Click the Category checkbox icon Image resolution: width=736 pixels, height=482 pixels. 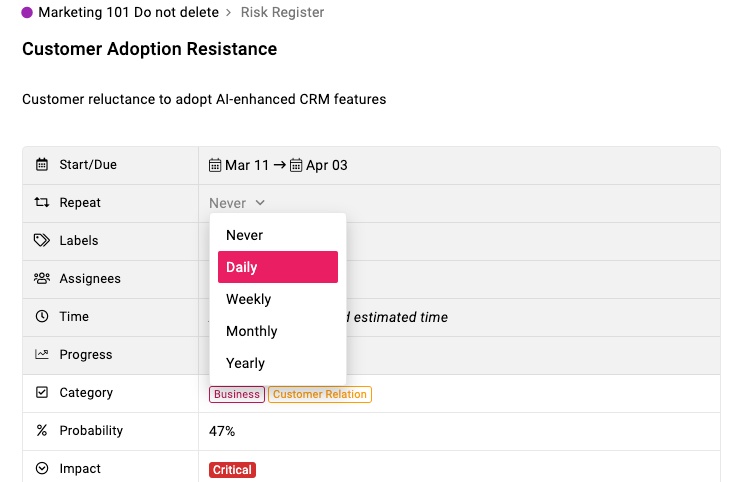point(42,393)
